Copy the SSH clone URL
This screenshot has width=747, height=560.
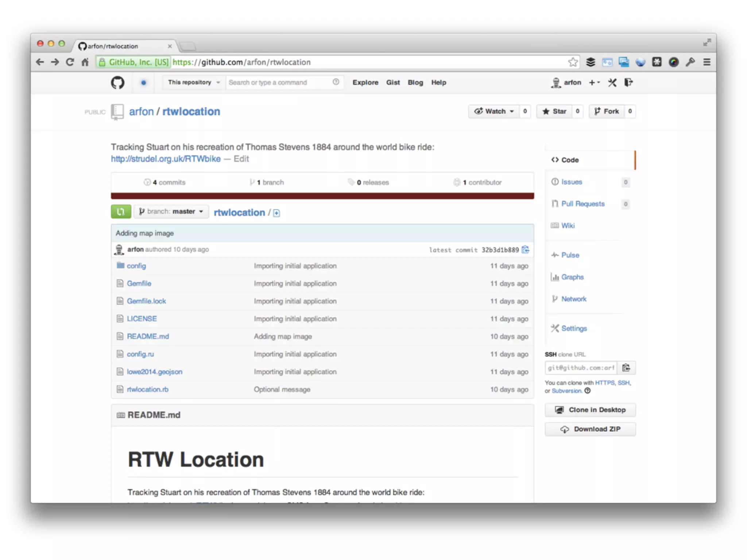626,367
